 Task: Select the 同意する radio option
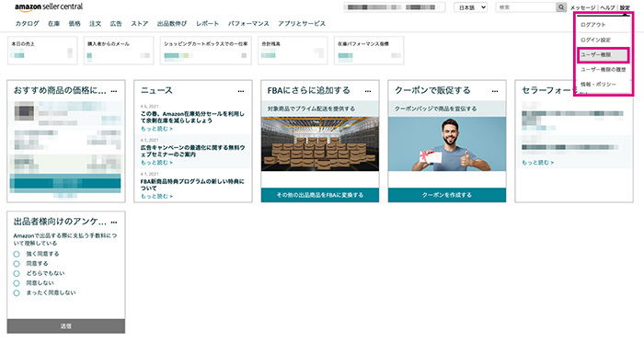[x=17, y=264]
